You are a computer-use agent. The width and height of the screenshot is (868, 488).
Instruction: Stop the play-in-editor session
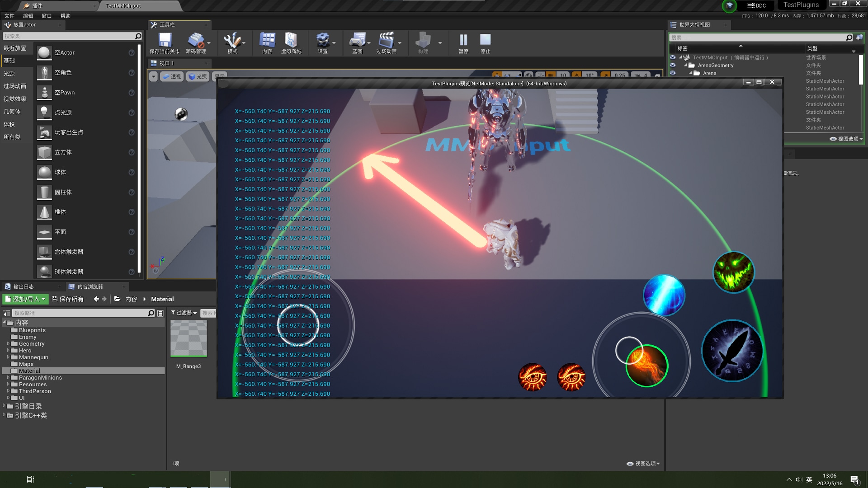[x=485, y=41]
